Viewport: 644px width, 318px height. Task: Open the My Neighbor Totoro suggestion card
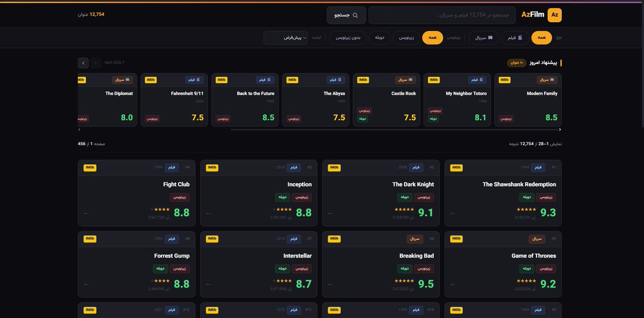tap(457, 100)
